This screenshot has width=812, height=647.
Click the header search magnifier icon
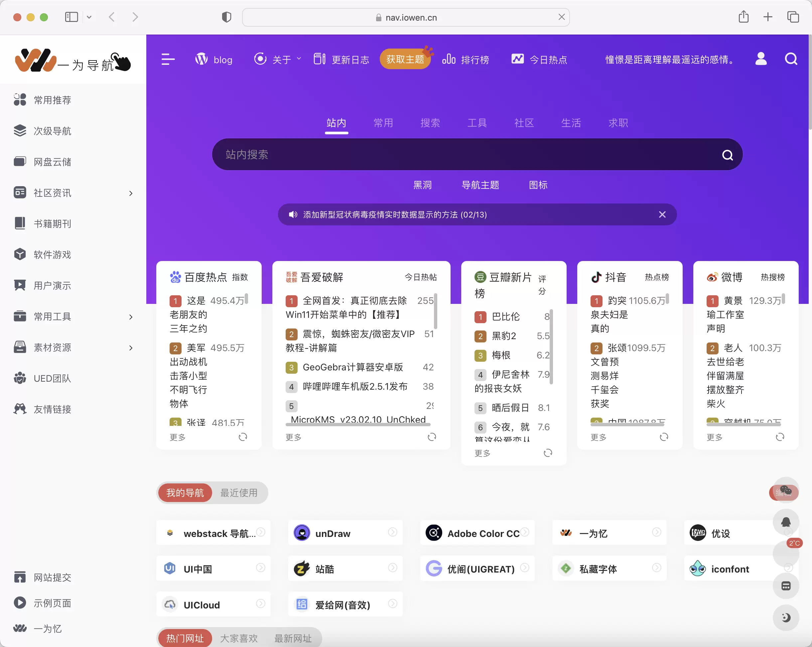791,59
